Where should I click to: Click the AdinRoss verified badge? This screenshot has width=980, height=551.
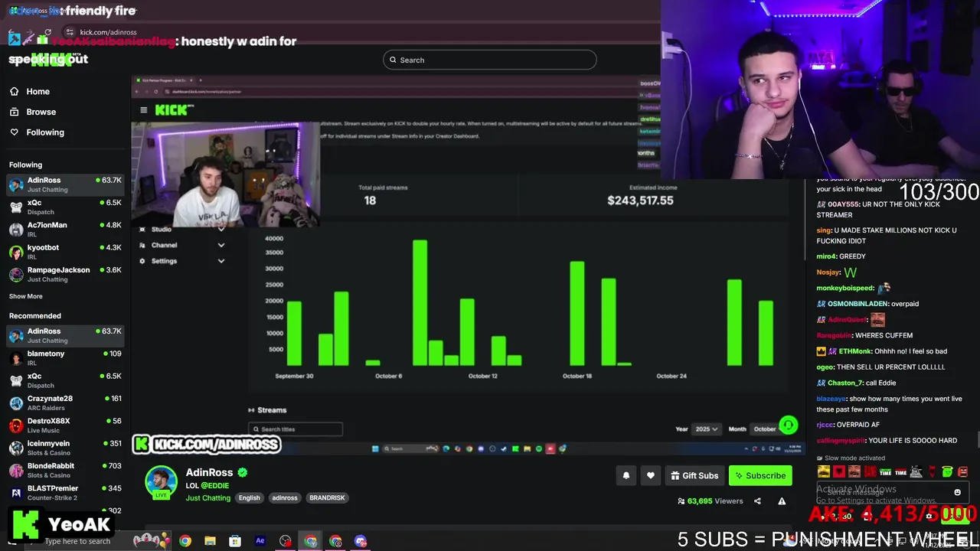pos(242,473)
